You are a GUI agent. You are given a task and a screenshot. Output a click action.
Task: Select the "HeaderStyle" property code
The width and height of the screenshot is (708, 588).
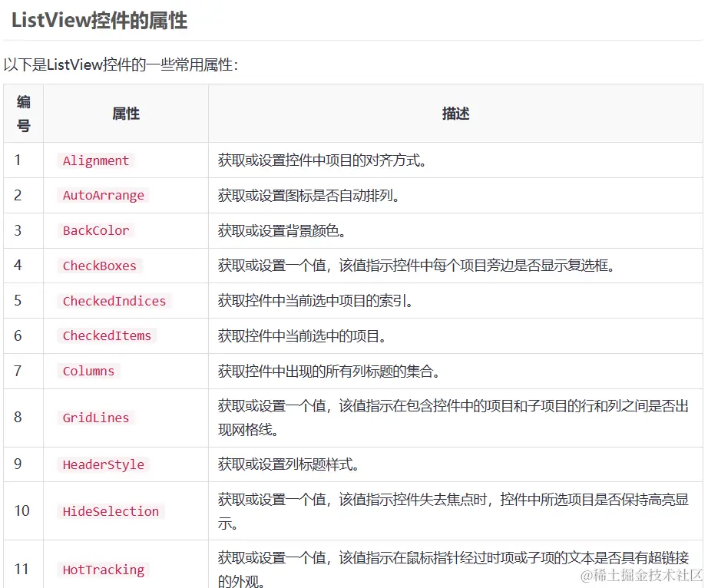coord(104,464)
